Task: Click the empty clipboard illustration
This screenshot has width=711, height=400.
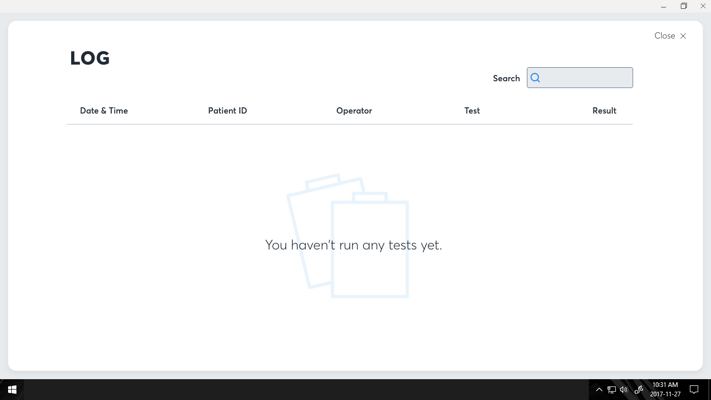Action: click(x=348, y=236)
